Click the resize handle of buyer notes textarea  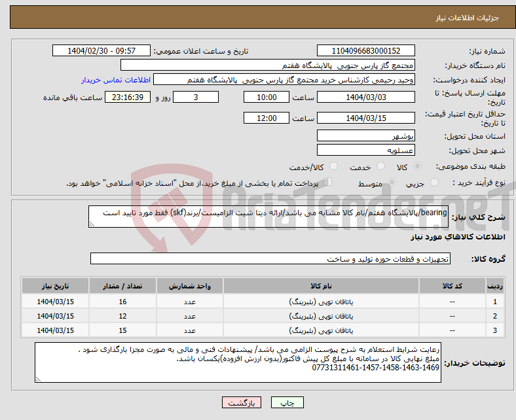coord(38,379)
